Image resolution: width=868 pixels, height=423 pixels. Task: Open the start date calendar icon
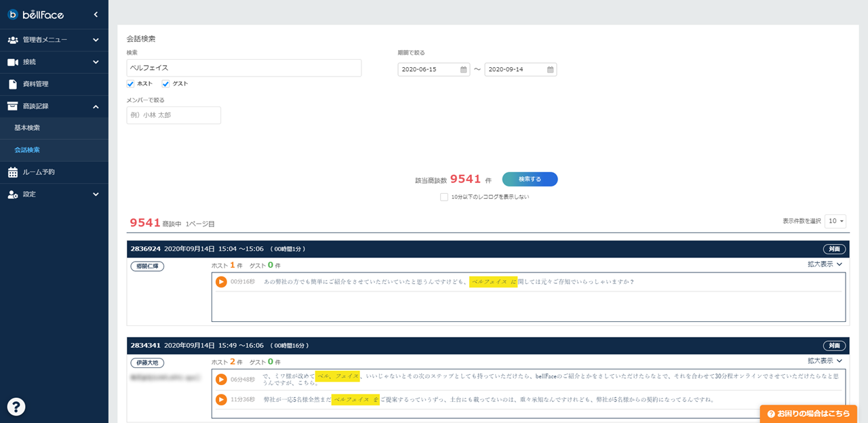point(464,69)
